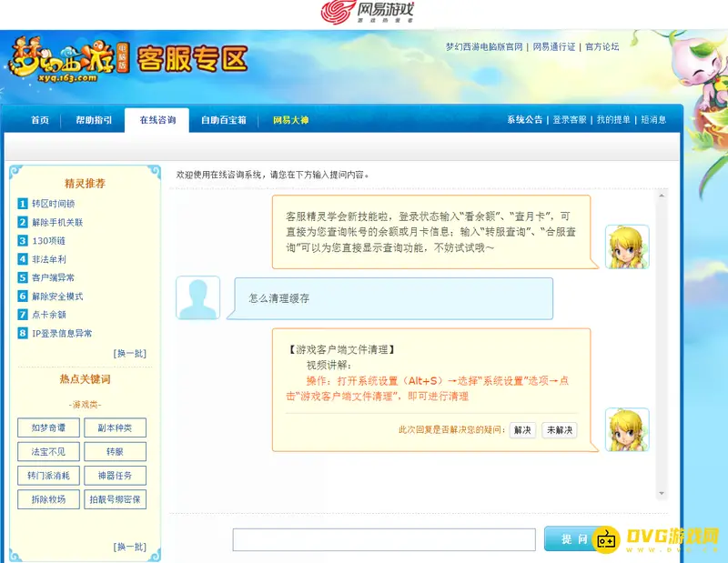Click number 7 icon beside 点卡余额
The height and width of the screenshot is (563, 728).
point(23,314)
